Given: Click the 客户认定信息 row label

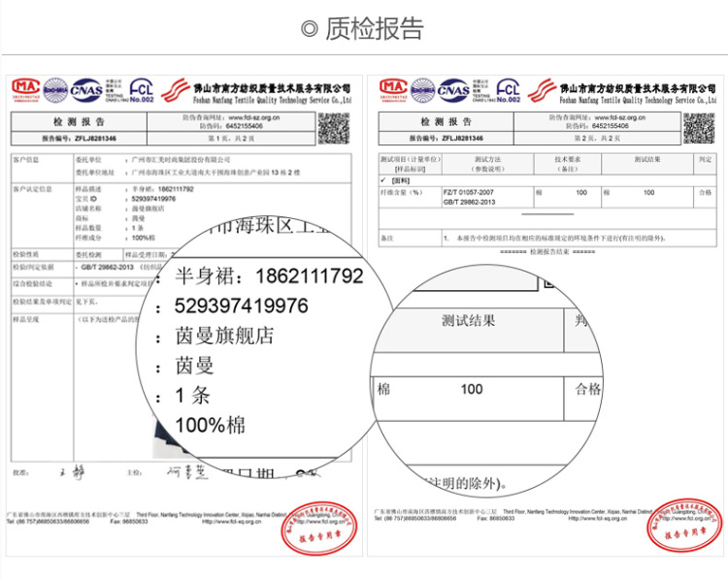Looking at the screenshot, I should (x=32, y=189).
